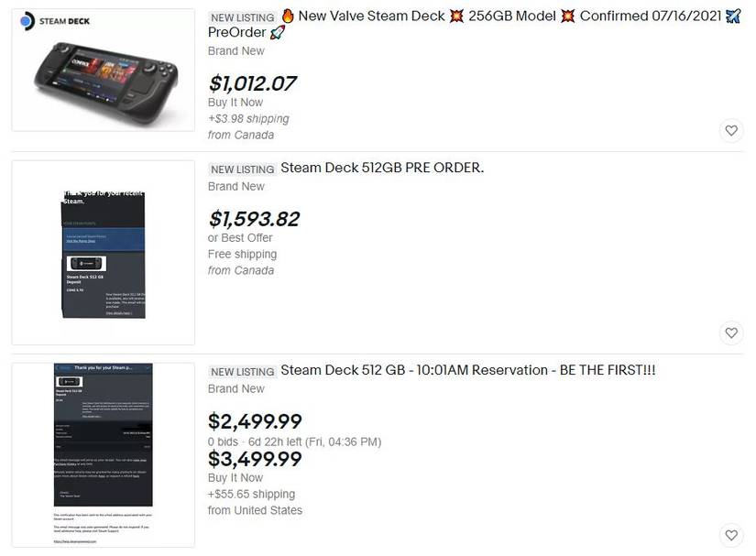Click the 512GB deposit receipt thumbnail
Viewport: 756px width, 556px height.
click(x=102, y=251)
